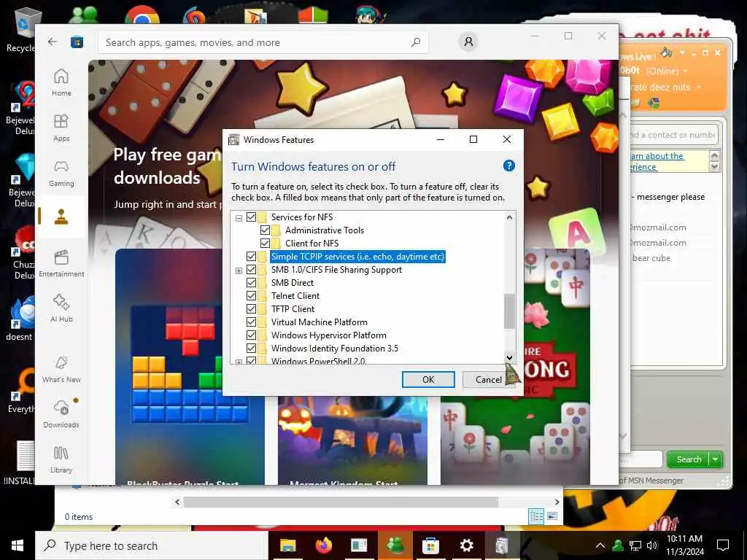Expand Windows PowerShell 2.0 node
Image resolution: width=747 pixels, height=560 pixels.
coord(239,362)
